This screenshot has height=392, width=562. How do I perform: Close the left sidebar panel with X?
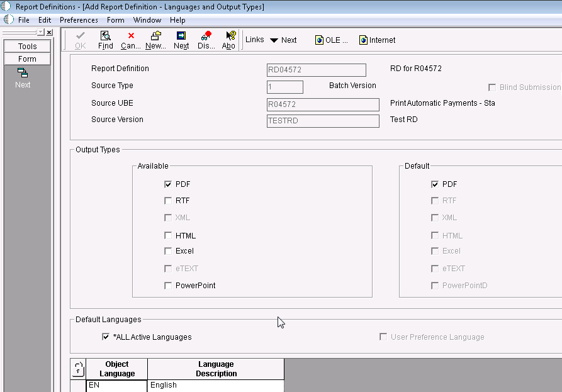pos(50,32)
